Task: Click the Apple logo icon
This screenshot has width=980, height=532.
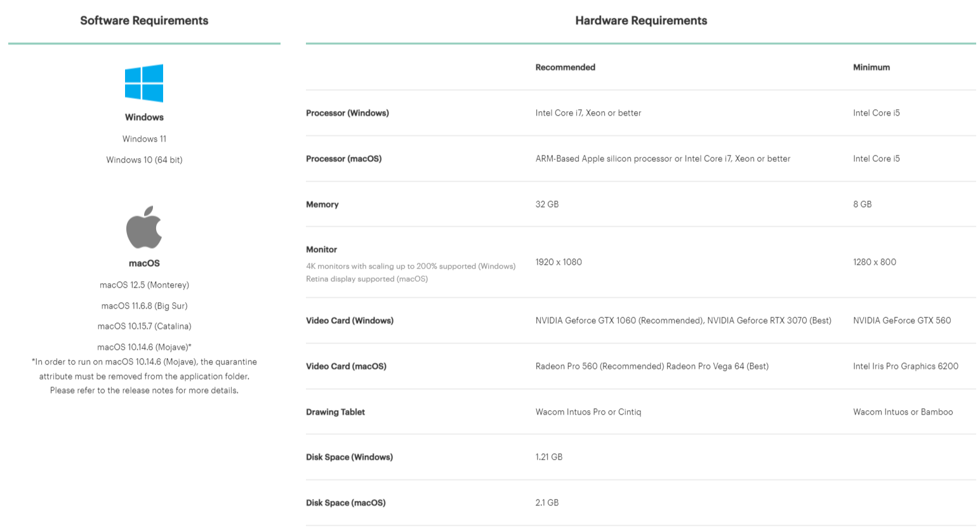Action: tap(144, 227)
